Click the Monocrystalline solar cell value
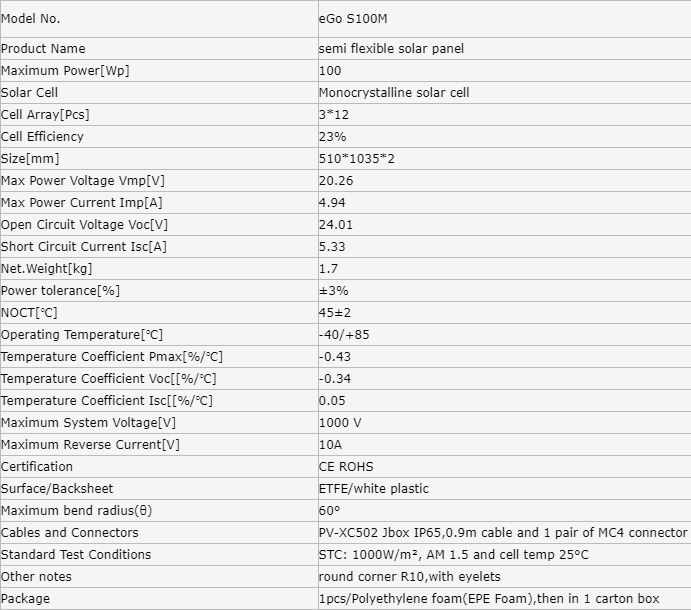Viewport: 691px width, 610px height. [394, 93]
